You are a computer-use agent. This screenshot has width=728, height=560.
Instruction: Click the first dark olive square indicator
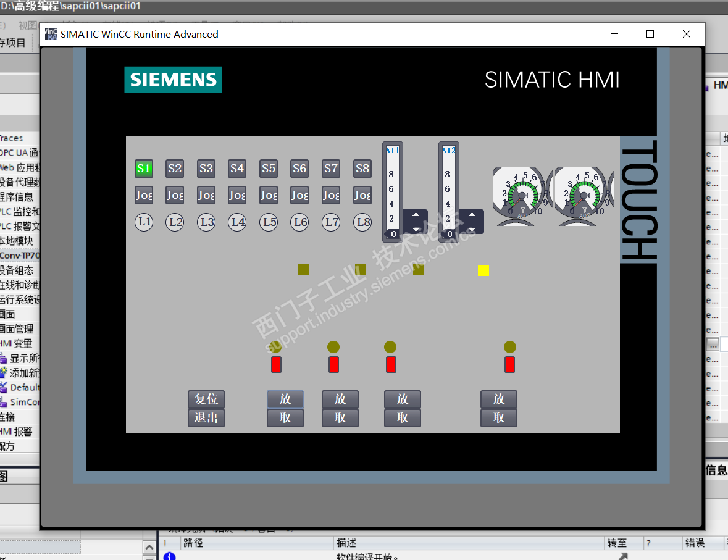click(303, 270)
